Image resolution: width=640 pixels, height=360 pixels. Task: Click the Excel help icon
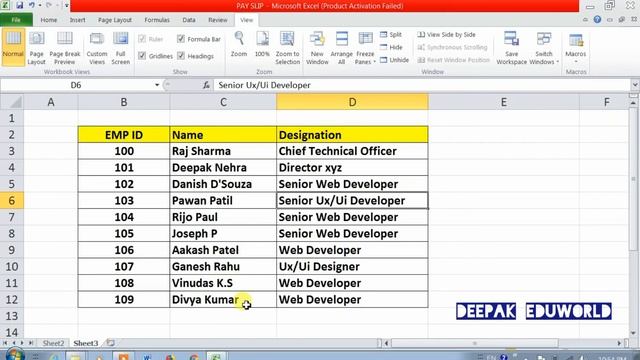(597, 20)
